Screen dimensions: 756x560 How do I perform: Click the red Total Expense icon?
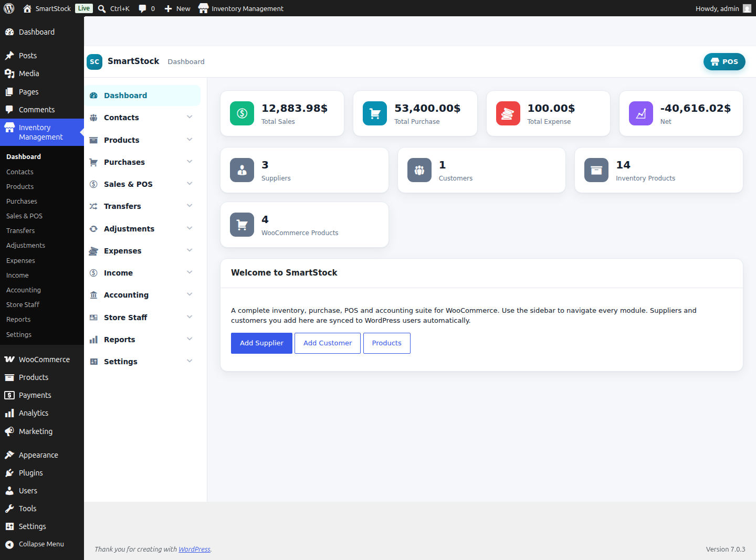pos(508,113)
